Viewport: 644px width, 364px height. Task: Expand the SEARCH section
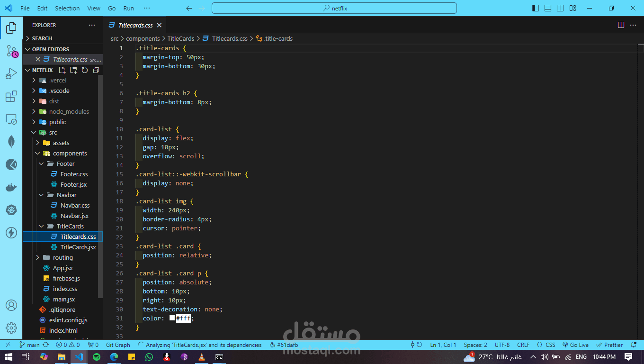63,38
